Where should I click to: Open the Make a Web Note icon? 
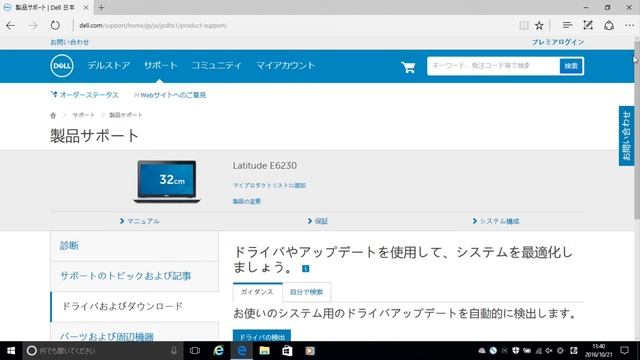[588, 25]
